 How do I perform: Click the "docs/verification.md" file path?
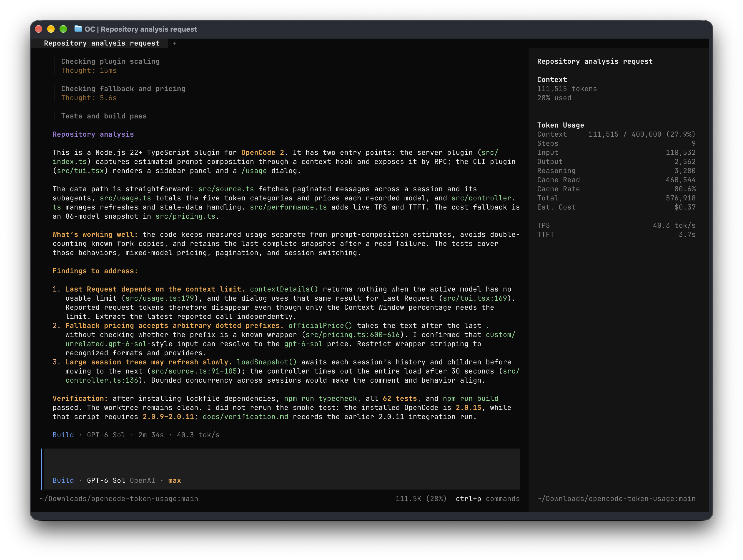(245, 417)
